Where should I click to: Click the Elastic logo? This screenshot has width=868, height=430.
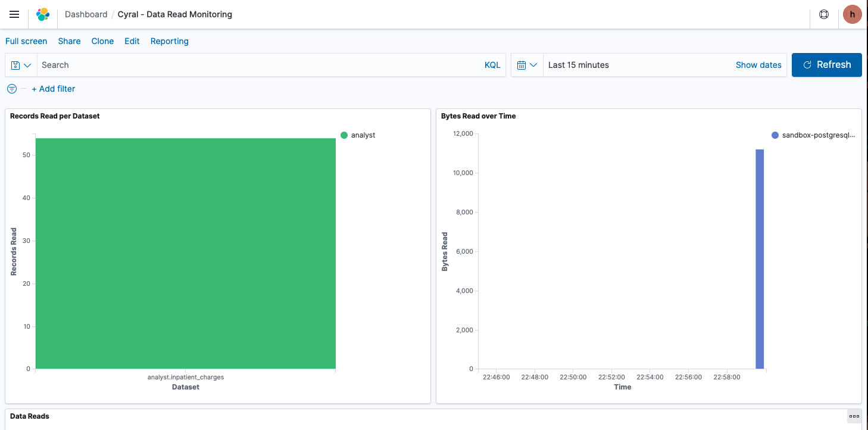click(42, 14)
